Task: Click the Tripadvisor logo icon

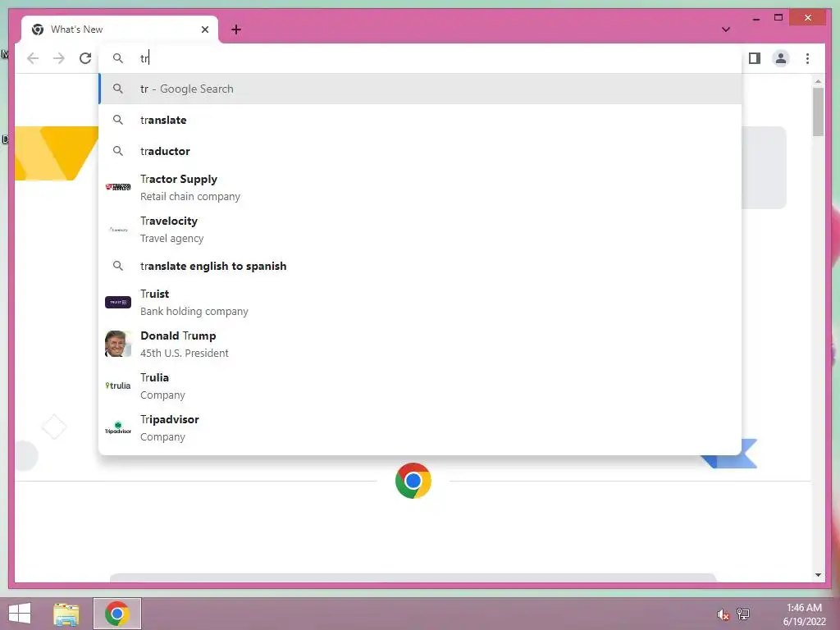Action: pyautogui.click(x=118, y=427)
